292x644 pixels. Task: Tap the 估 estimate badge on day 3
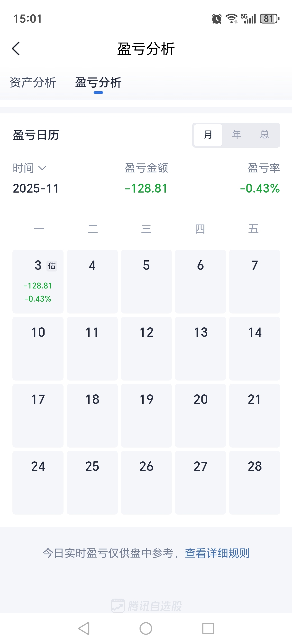[x=52, y=266]
